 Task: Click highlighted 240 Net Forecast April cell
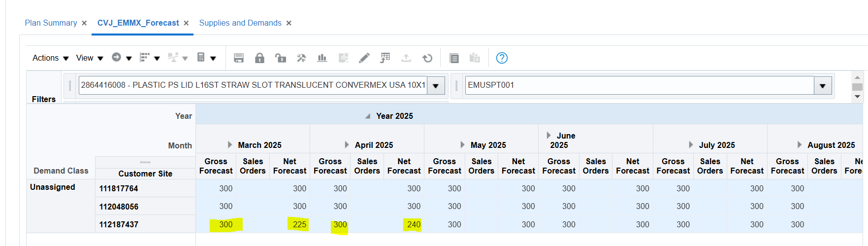(404, 224)
